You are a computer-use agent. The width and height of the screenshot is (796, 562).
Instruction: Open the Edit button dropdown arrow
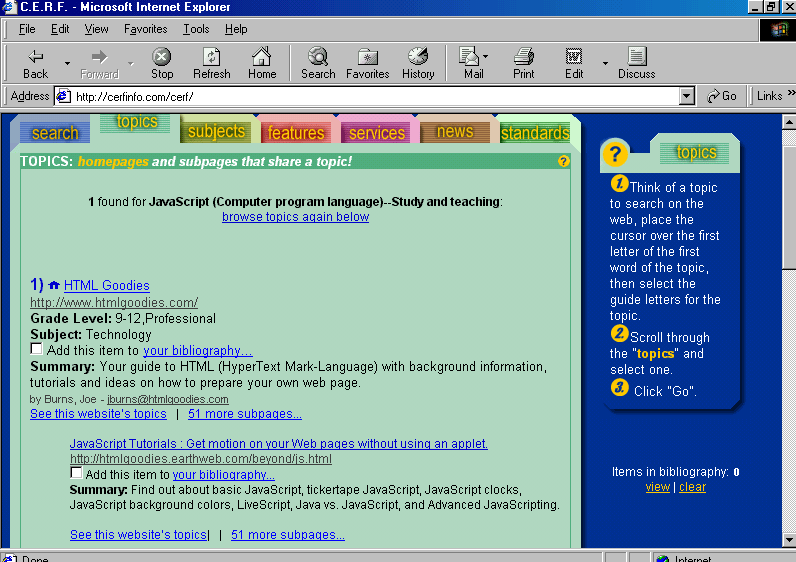tap(605, 63)
